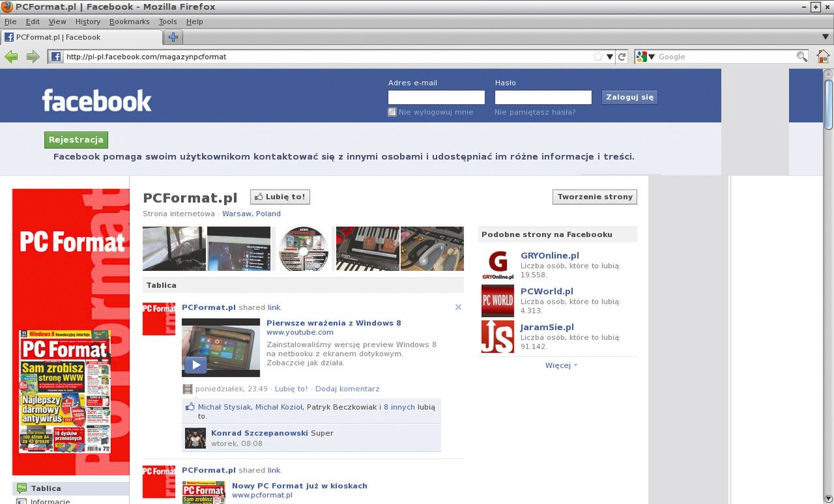Open the keyboard piano photo thumbnail
Viewport: 834px width, 504px height.
tap(367, 249)
